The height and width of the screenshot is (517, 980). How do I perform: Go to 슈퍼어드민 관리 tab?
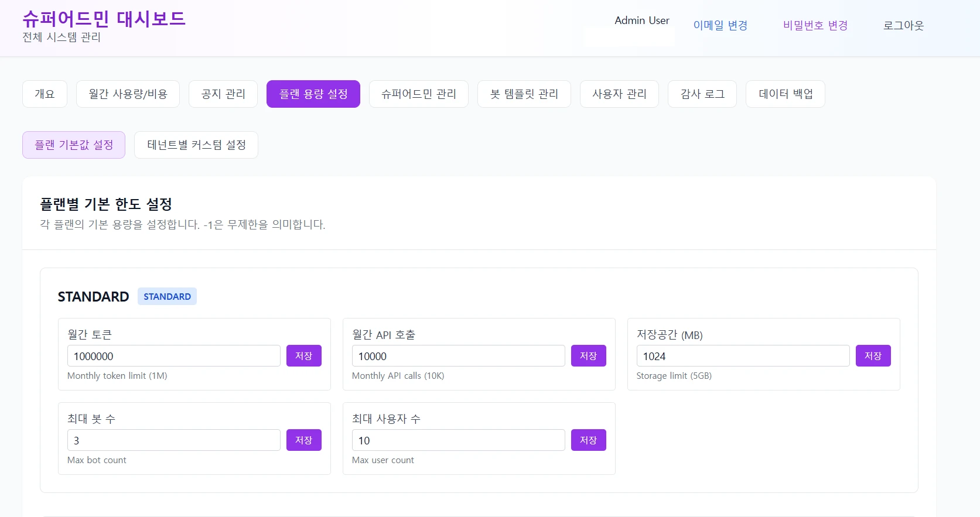(x=418, y=94)
